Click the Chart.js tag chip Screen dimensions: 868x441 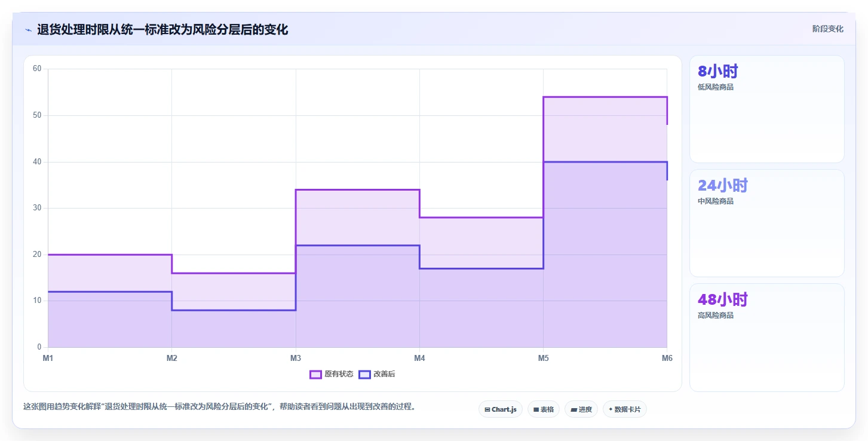(x=501, y=409)
